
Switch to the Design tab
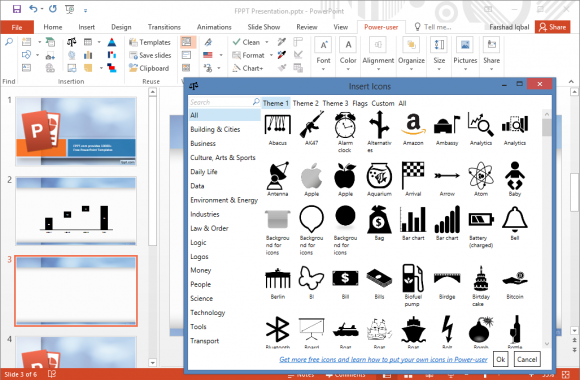[121, 27]
